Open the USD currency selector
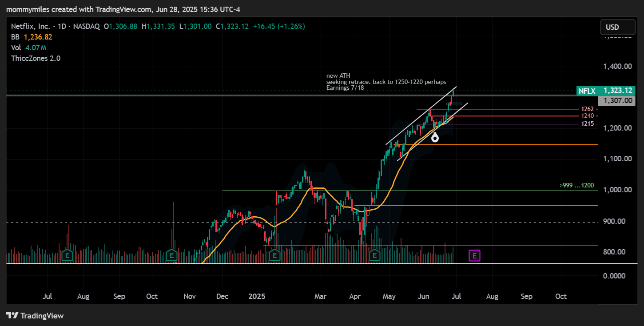The height and width of the screenshot is (326, 644). coord(618,27)
